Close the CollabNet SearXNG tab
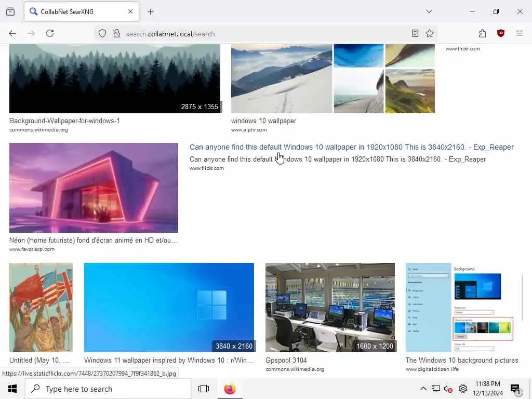 pos(130,11)
